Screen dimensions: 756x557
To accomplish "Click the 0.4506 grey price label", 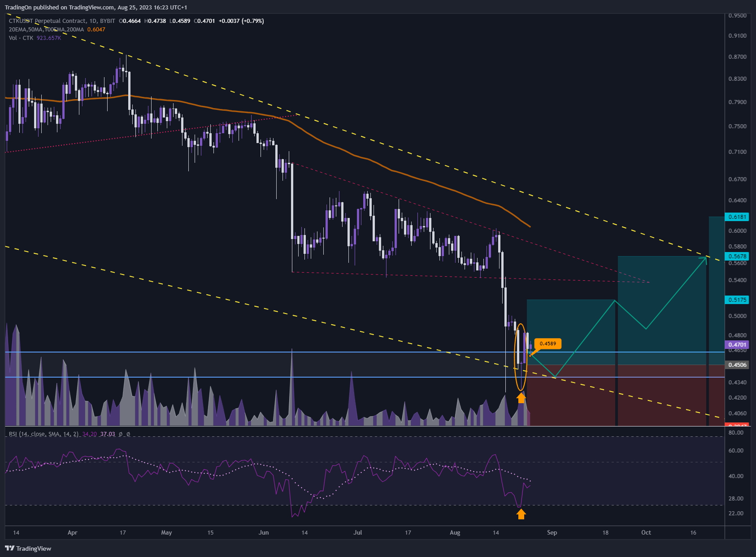I will click(737, 365).
